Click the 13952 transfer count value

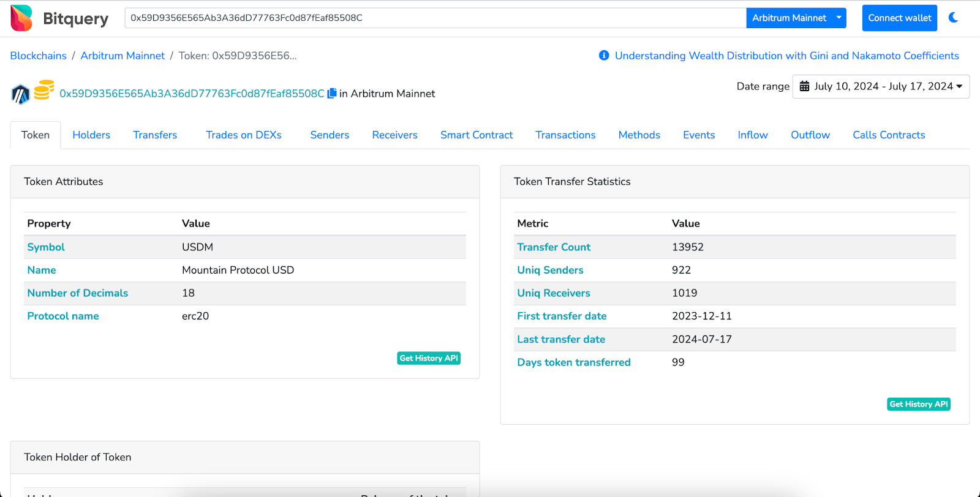pos(688,247)
